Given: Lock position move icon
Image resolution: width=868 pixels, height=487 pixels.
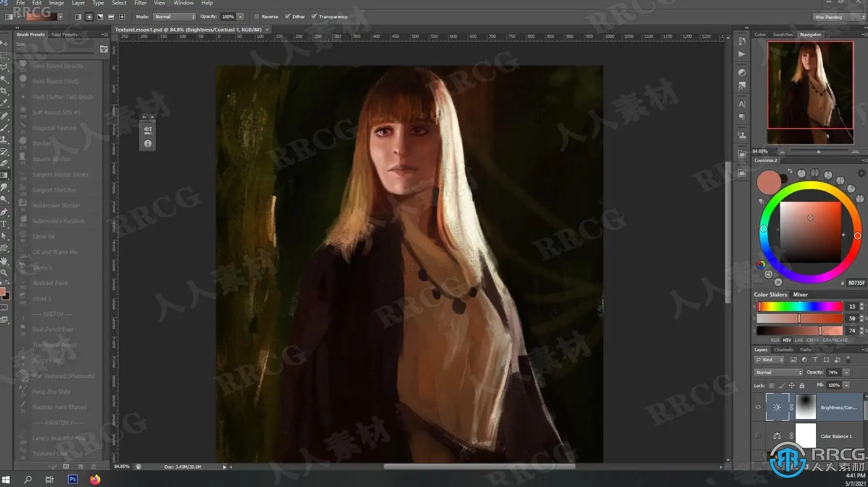Looking at the screenshot, I should pyautogui.click(x=792, y=385).
